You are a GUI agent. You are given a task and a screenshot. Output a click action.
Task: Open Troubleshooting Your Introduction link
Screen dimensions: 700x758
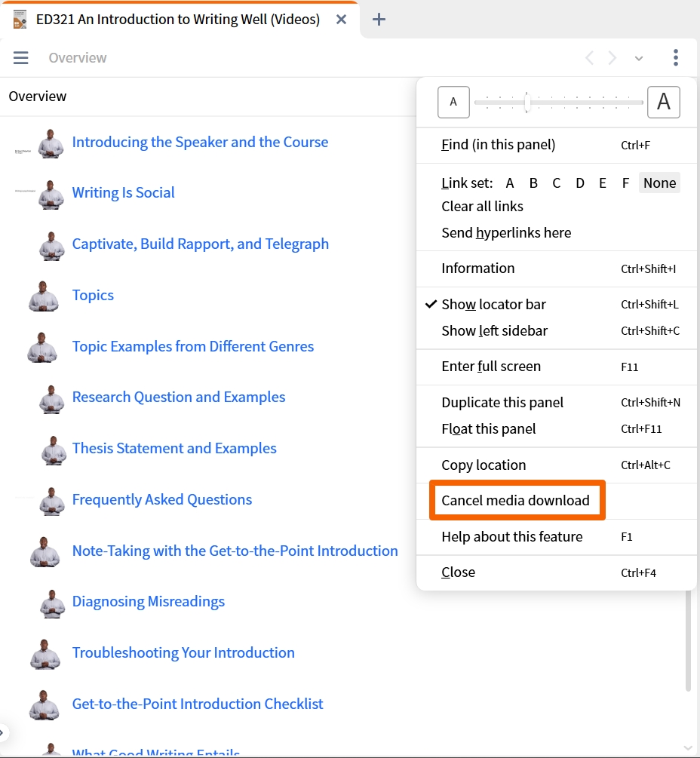click(x=183, y=653)
